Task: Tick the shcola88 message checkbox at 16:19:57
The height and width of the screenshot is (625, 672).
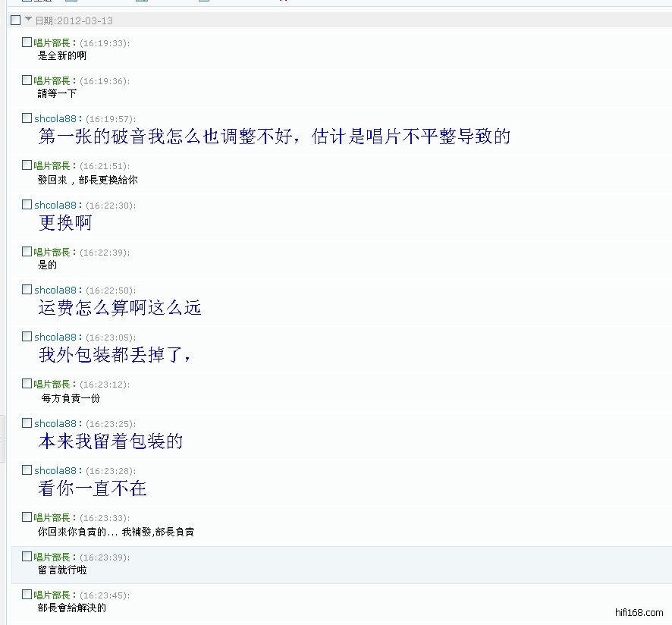Action: (x=27, y=118)
